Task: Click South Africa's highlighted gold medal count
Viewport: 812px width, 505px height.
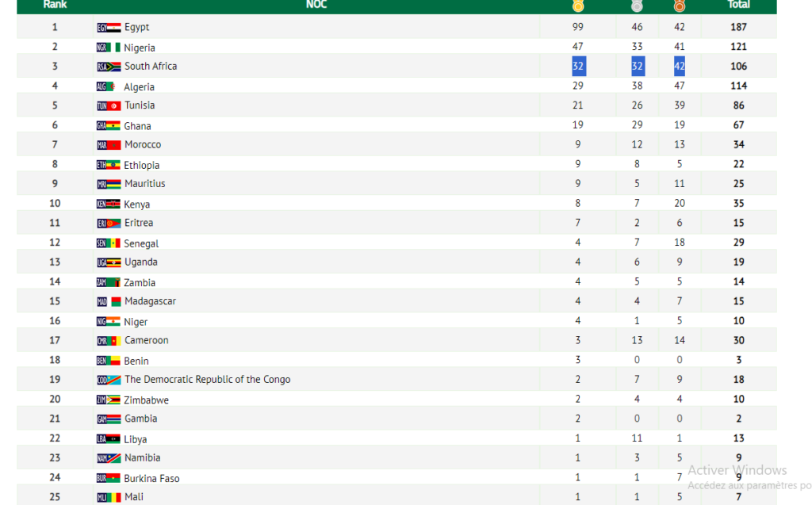Action: [x=578, y=67]
